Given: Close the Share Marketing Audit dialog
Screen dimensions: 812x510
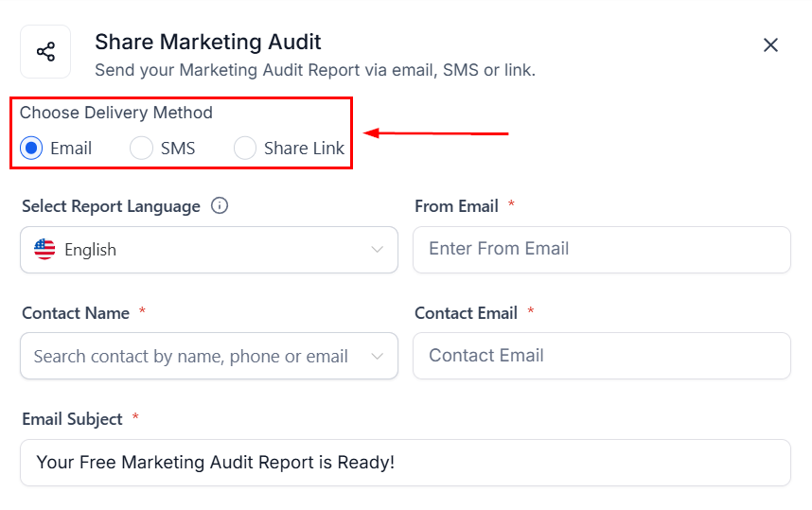Looking at the screenshot, I should pos(770,45).
